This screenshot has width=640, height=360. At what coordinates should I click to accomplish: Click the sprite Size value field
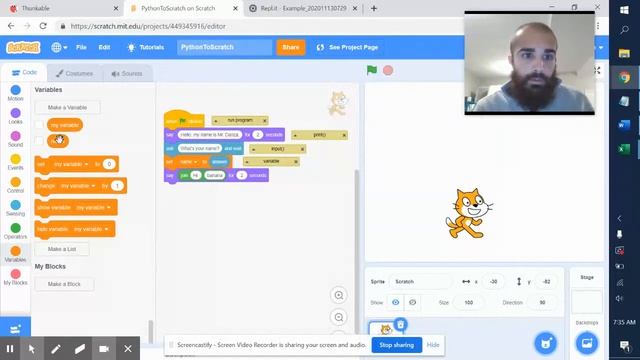coord(469,302)
